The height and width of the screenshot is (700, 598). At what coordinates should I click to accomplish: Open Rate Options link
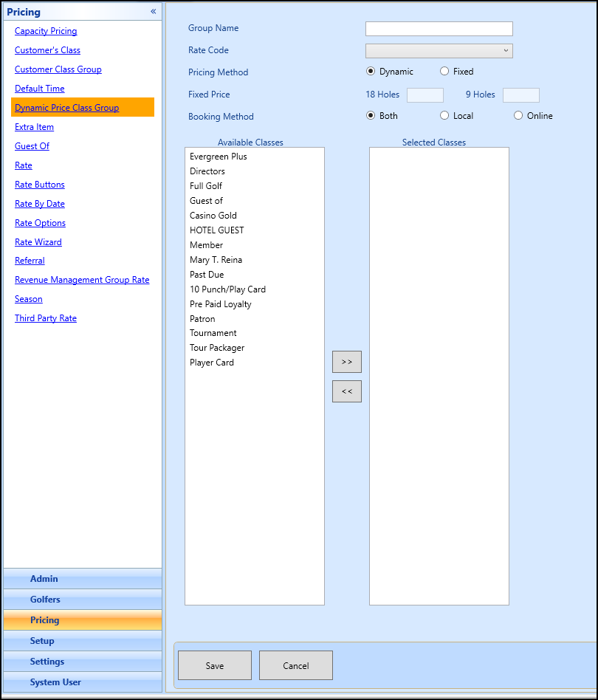pos(40,223)
